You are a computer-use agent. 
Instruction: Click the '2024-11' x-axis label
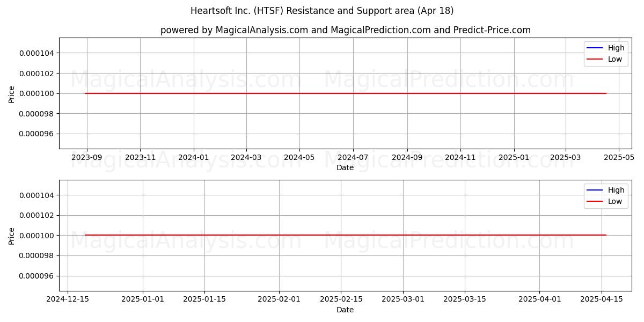(x=460, y=158)
